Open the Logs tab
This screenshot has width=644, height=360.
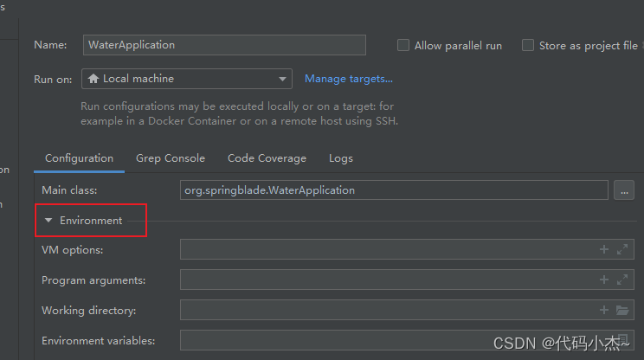tap(341, 158)
